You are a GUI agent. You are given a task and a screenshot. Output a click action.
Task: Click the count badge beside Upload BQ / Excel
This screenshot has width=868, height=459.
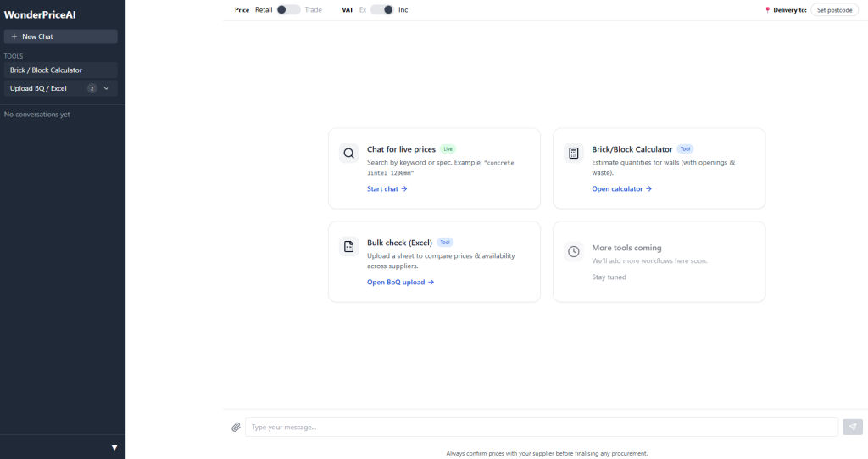[92, 88]
